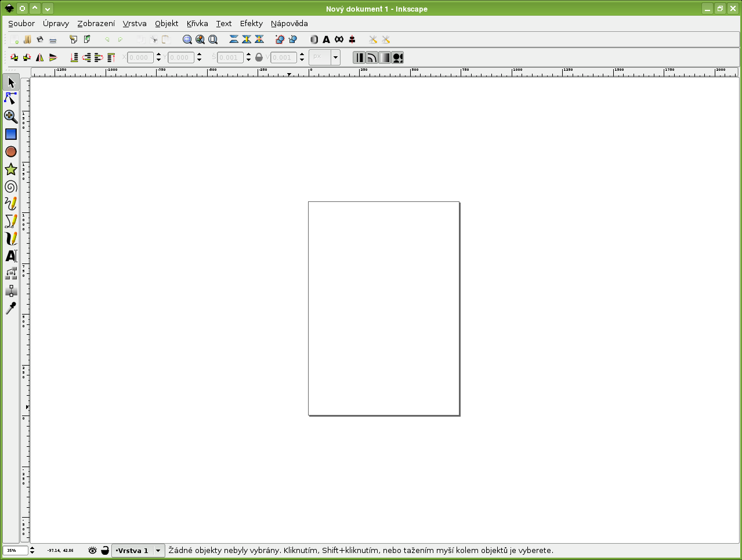Viewport: 742px width, 560px height.
Task: Select the Freehand pencil tool
Action: coord(10,204)
